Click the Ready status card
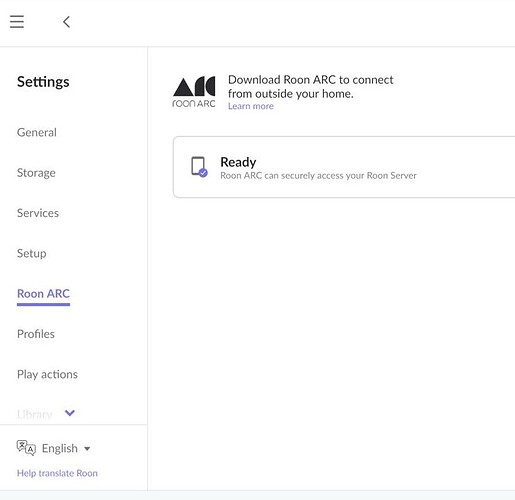Screen dimensions: 515x500 344,167
